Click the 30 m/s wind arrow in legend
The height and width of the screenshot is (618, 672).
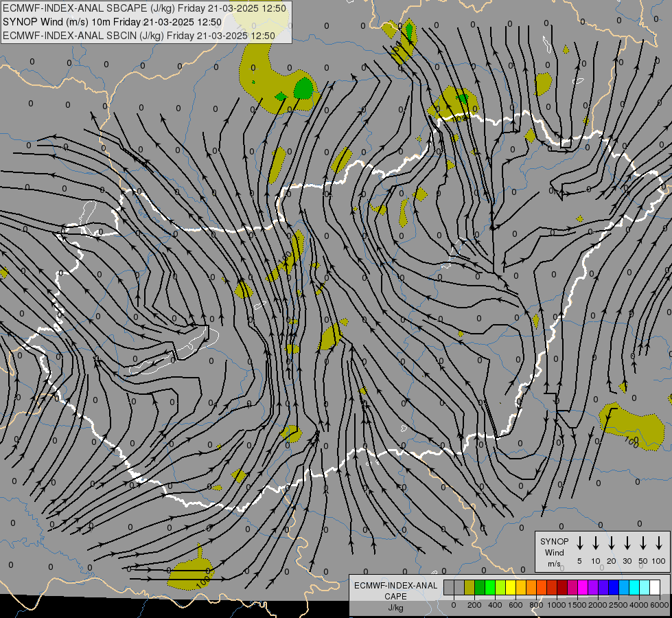pos(627,542)
